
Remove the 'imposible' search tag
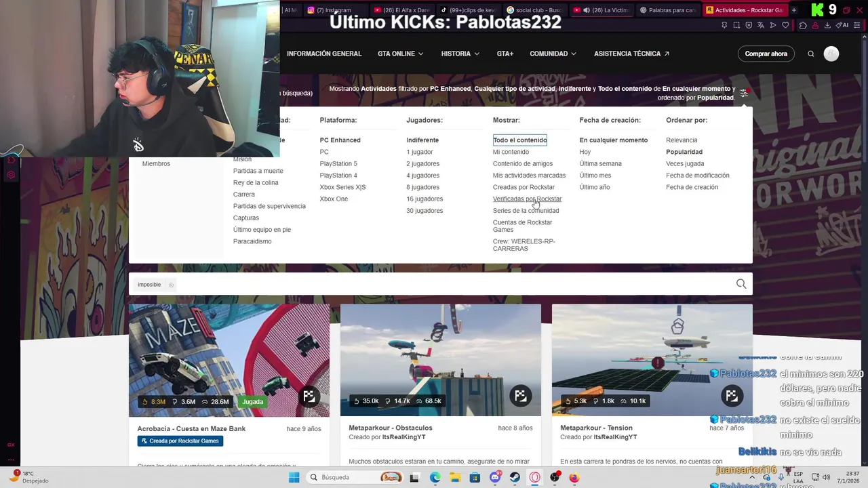click(x=171, y=285)
